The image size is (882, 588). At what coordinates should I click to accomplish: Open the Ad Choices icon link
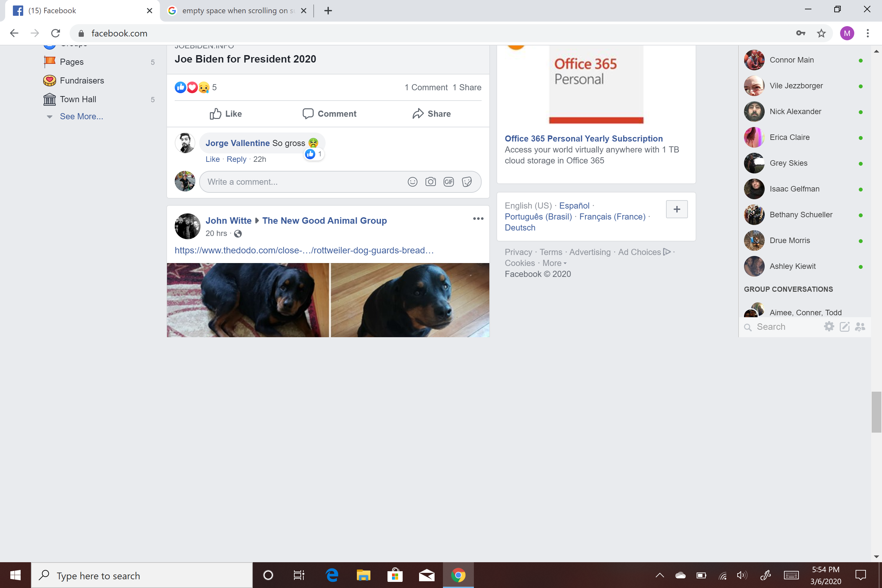(667, 252)
